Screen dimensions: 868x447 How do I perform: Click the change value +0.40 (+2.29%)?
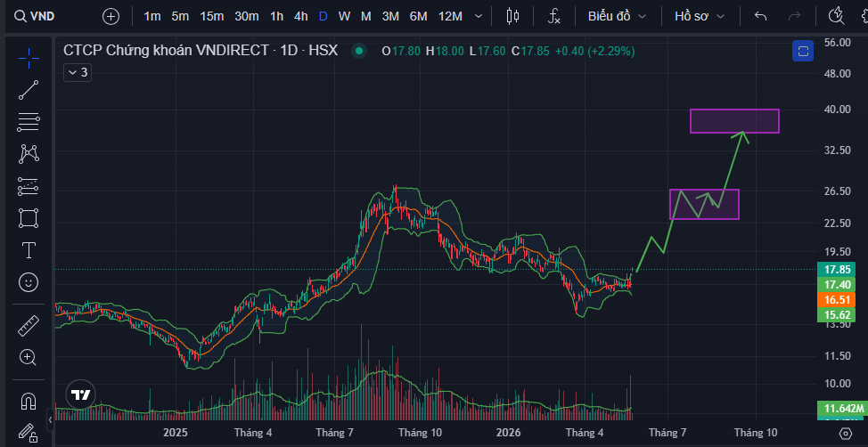pos(595,52)
